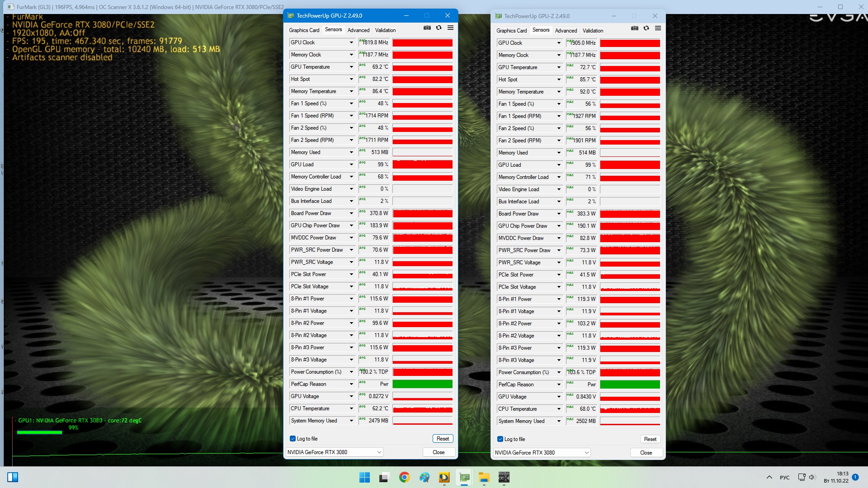The height and width of the screenshot is (488, 868).
Task: Open hamburger menu in right GPU-Z window
Action: 658,28
